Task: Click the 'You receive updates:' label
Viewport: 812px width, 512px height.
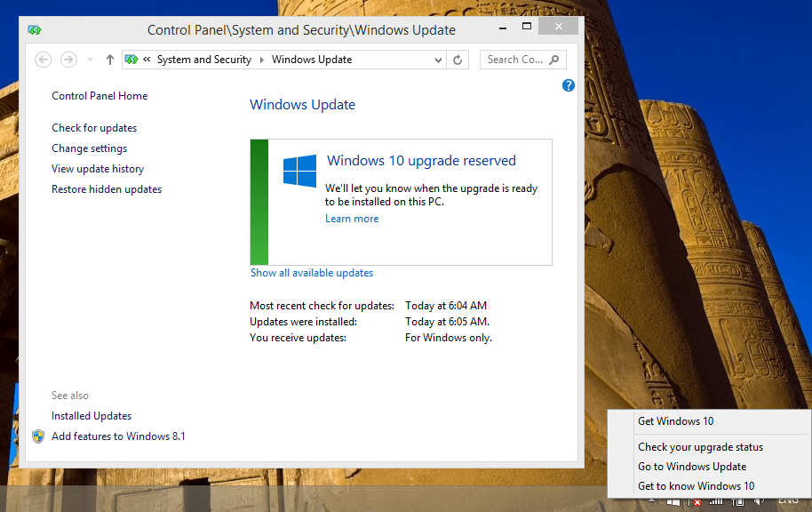Action: pos(298,338)
